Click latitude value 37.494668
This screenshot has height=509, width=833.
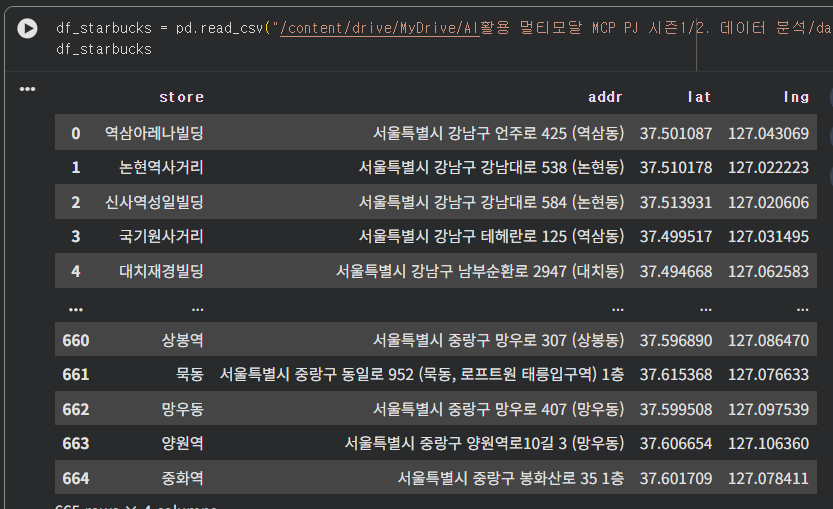pyautogui.click(x=676, y=271)
